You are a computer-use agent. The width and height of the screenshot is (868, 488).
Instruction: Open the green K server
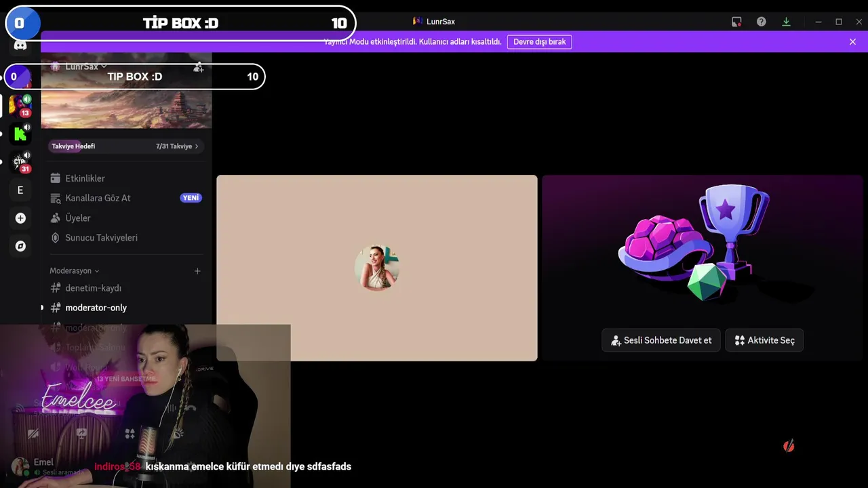pyautogui.click(x=20, y=134)
